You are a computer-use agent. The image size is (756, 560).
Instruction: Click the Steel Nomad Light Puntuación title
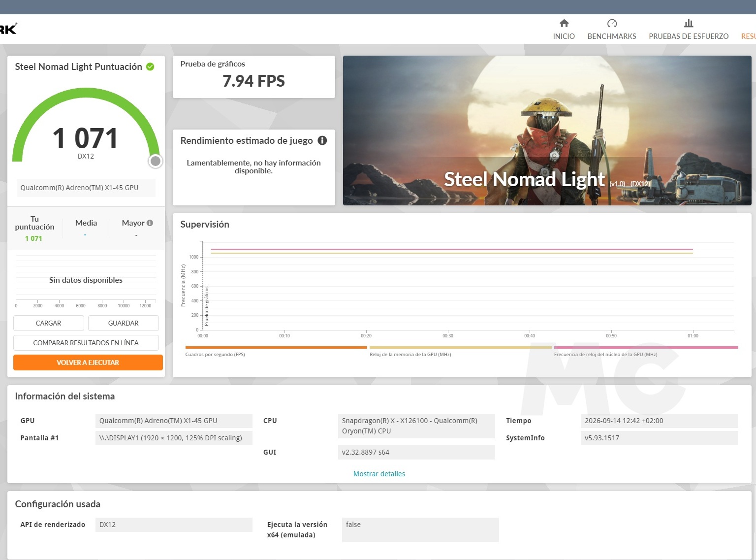point(79,66)
